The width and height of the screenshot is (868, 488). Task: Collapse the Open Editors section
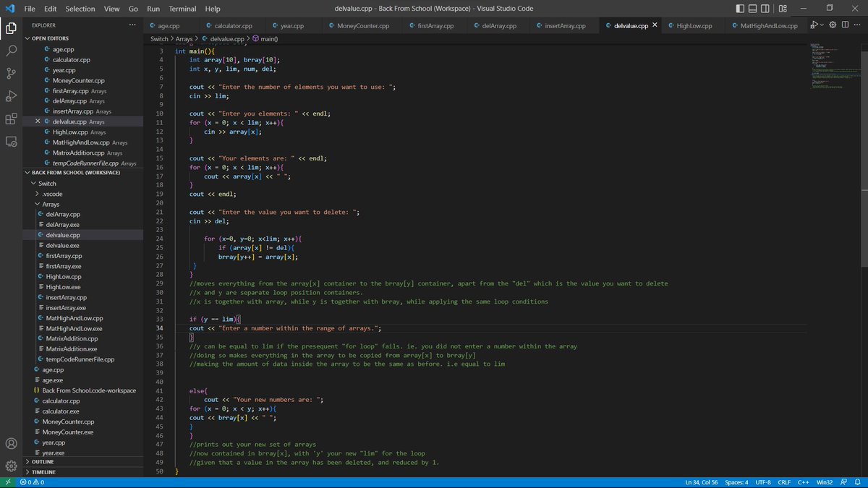click(x=27, y=38)
